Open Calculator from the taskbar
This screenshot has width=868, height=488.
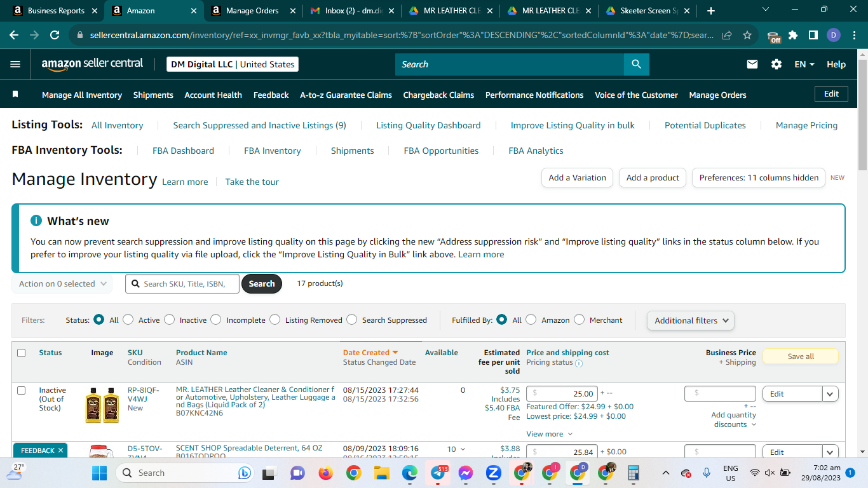[x=633, y=473]
